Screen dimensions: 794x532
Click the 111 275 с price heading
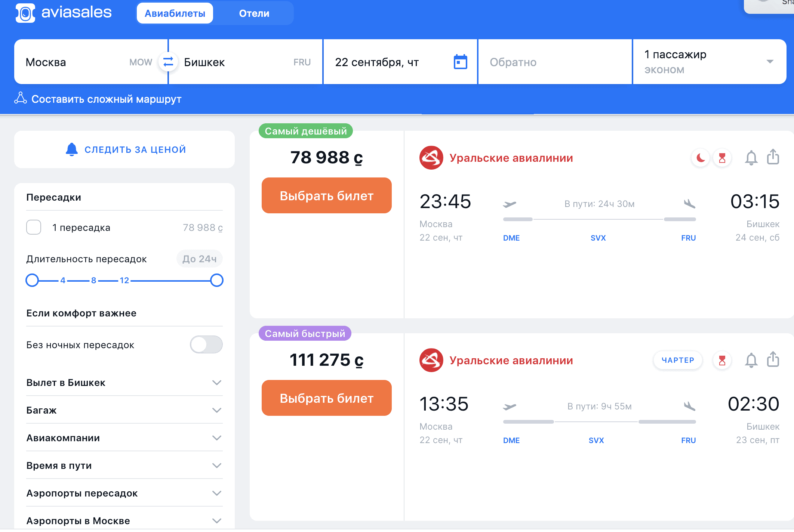pyautogui.click(x=327, y=360)
